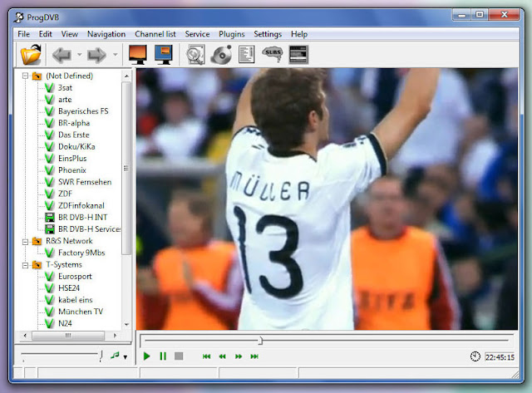
Task: Open the Service menu
Action: click(x=197, y=34)
